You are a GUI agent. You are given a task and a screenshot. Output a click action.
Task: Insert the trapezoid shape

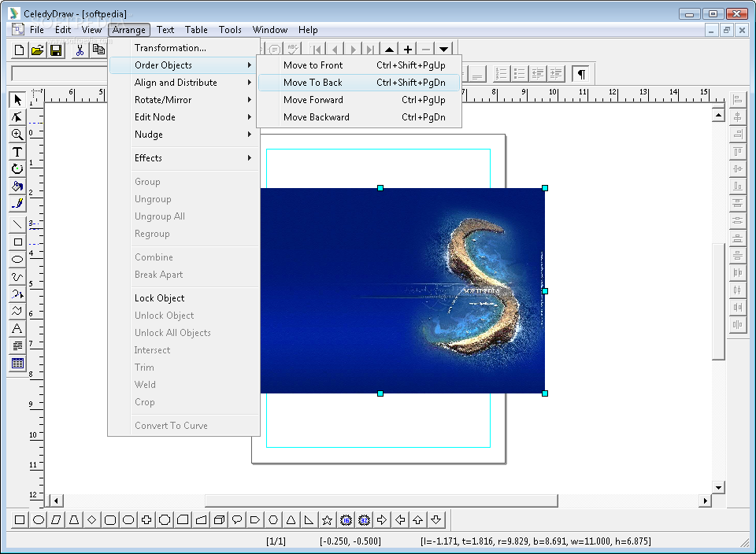coord(74,520)
